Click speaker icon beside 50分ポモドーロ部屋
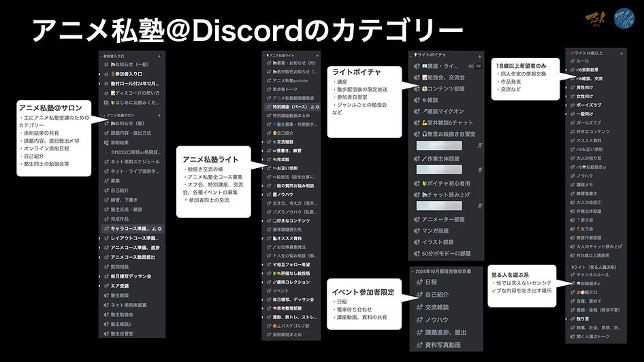The width and height of the screenshot is (644, 362). click(417, 254)
